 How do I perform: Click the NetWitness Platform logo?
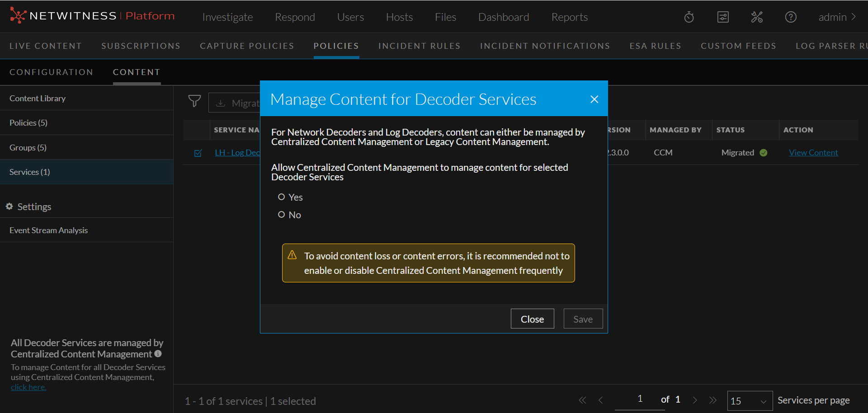[x=92, y=16]
